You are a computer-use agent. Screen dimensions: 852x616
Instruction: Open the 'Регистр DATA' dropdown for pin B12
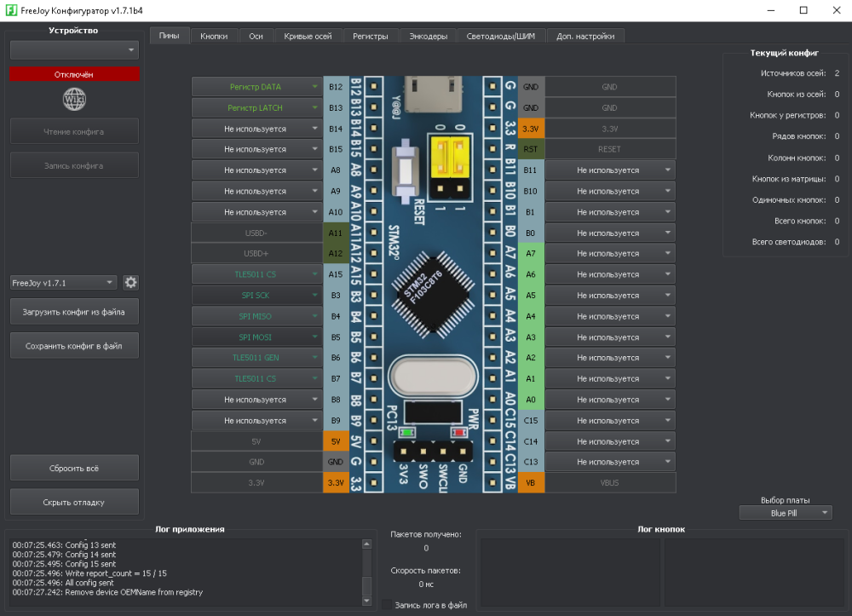click(x=256, y=87)
